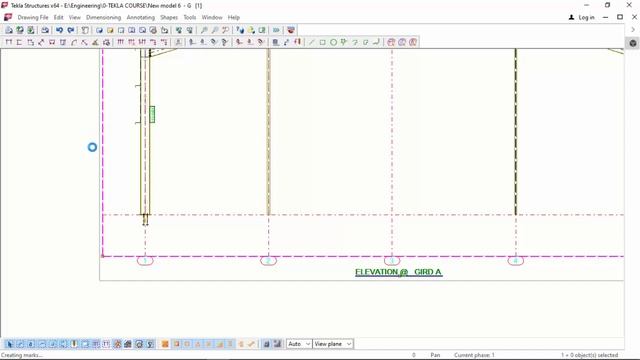This screenshot has height=360, width=640.
Task: Click the first dimension tool icon in the second toolbar
Action: [9, 42]
